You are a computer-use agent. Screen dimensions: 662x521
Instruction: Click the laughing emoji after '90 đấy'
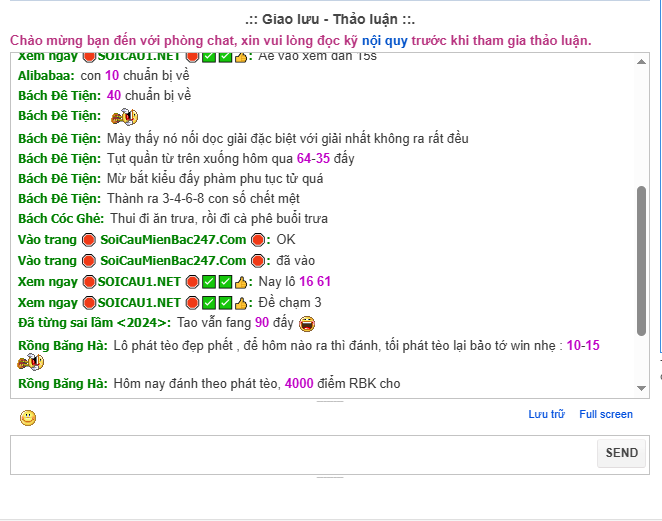[x=307, y=324]
